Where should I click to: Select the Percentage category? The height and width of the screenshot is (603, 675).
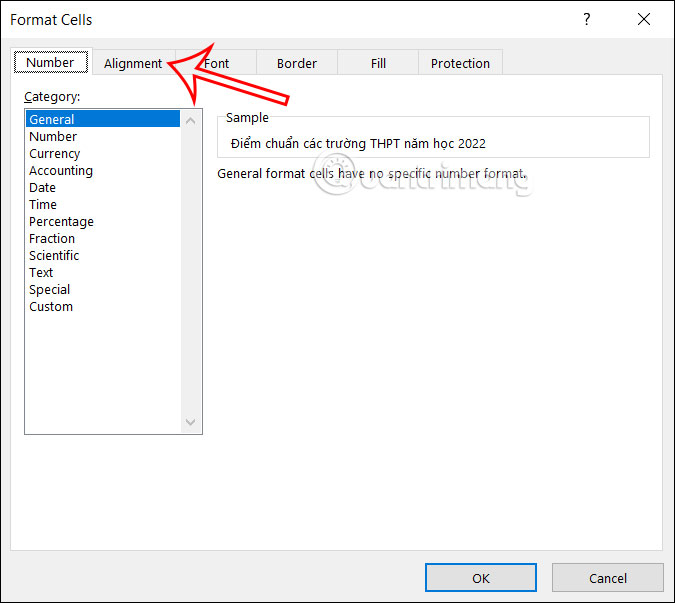[x=103, y=222]
